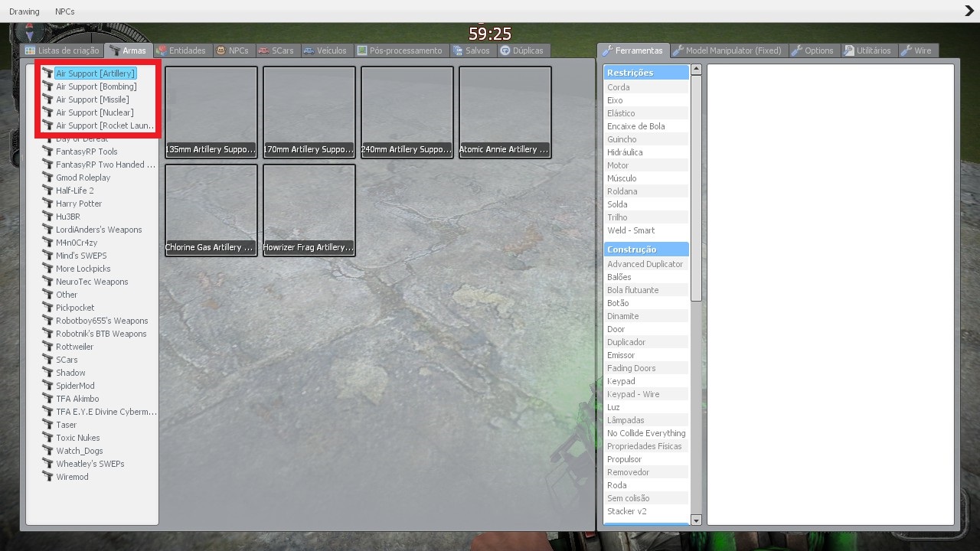Pick the Atomic Annie Artillery weapon
The image size is (980, 551).
505,112
